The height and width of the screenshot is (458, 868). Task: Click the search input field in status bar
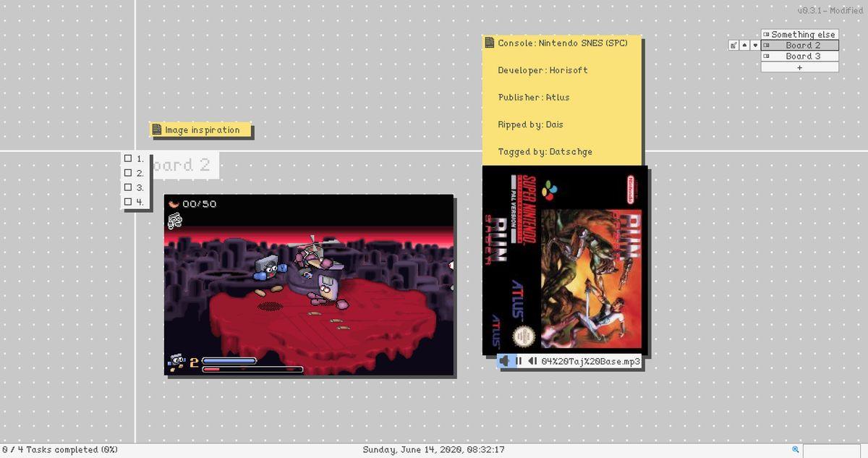(x=830, y=450)
